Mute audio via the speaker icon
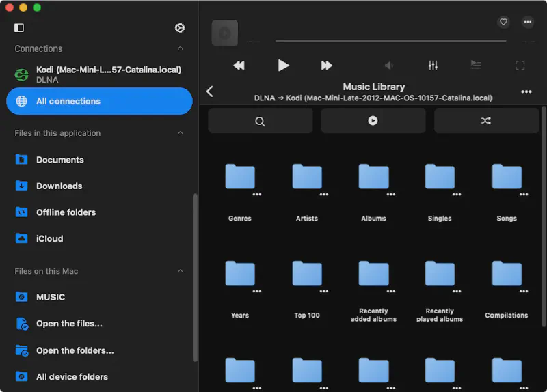The image size is (547, 392). [x=389, y=66]
